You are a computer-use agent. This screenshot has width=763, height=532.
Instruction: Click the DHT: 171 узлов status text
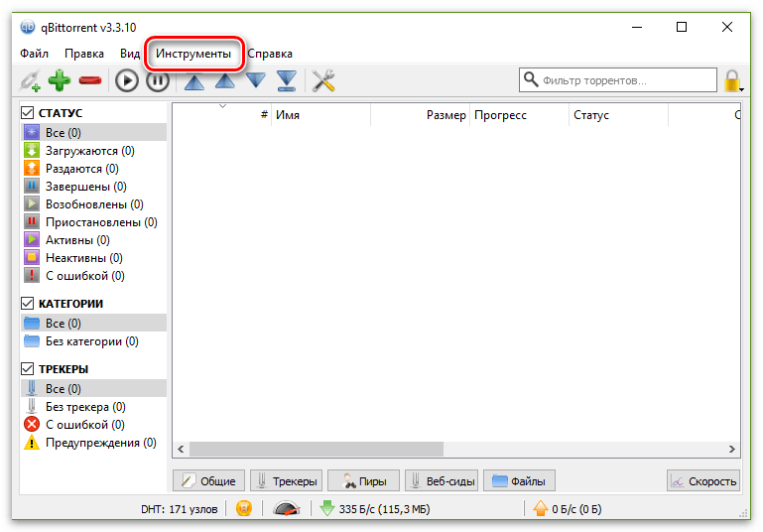(179, 509)
